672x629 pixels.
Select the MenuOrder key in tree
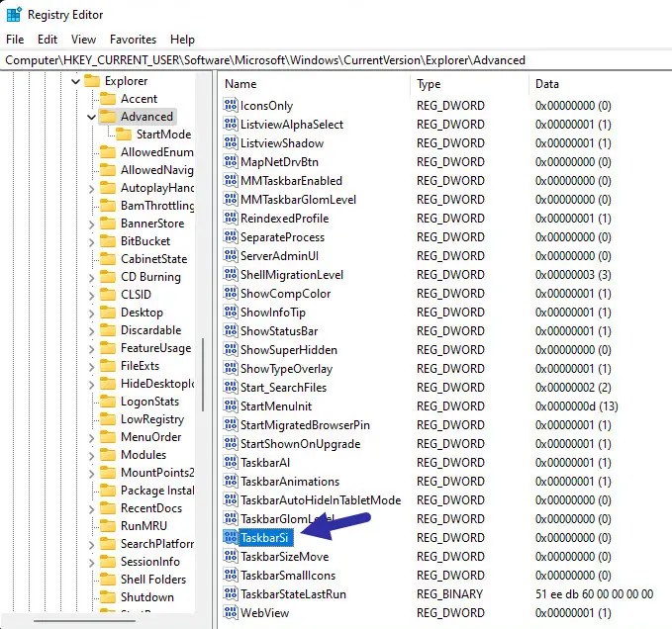[x=150, y=437]
